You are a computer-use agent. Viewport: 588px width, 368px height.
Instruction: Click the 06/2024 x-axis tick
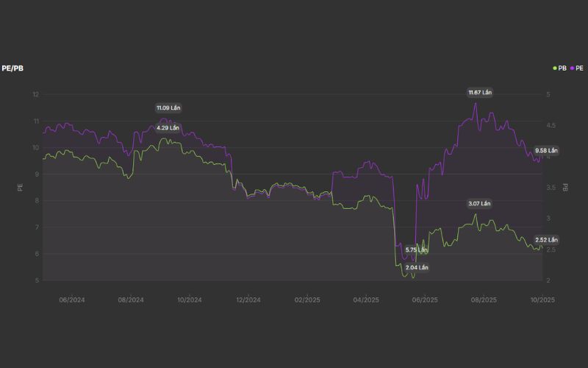tap(71, 300)
